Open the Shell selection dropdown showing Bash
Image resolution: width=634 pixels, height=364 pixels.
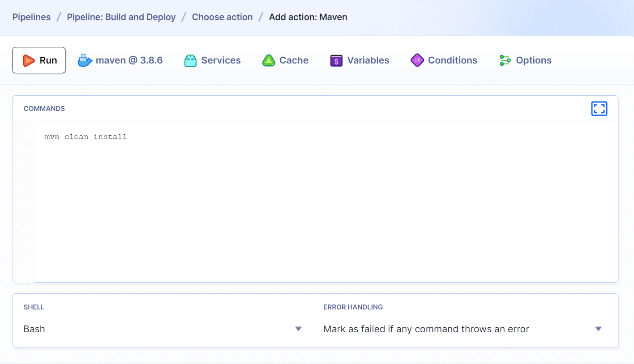tap(298, 329)
